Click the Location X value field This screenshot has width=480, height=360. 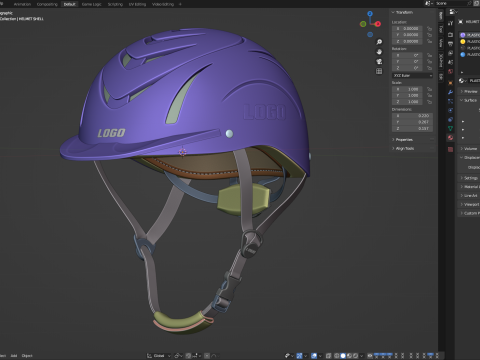pos(407,29)
